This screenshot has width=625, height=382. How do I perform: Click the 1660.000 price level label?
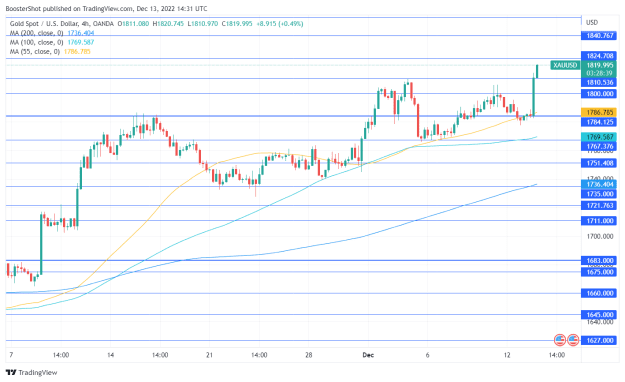click(599, 293)
